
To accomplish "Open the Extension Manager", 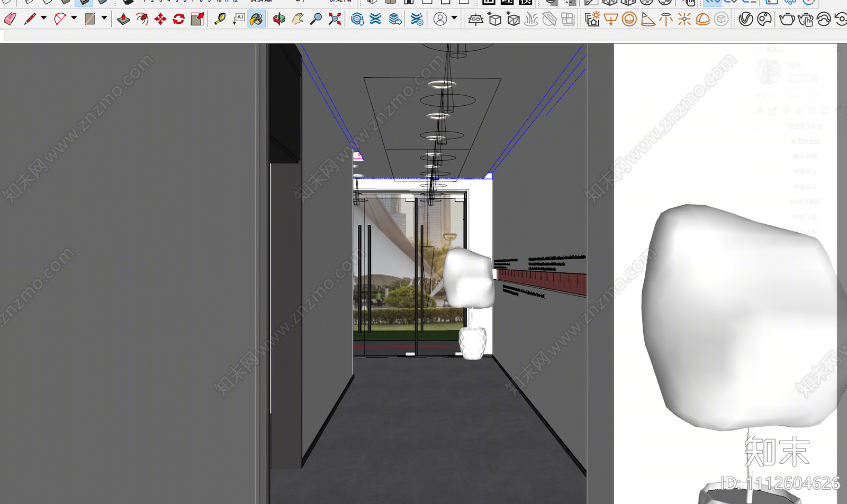I will coord(417,20).
